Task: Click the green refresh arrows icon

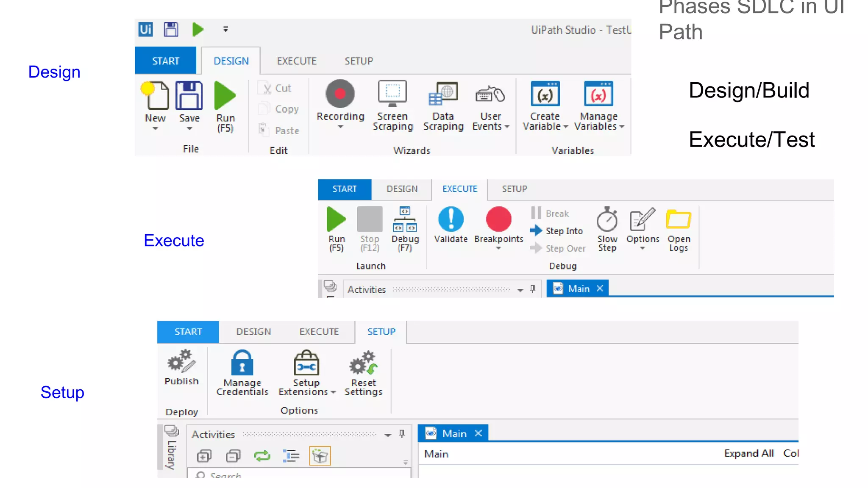Action: coord(262,456)
